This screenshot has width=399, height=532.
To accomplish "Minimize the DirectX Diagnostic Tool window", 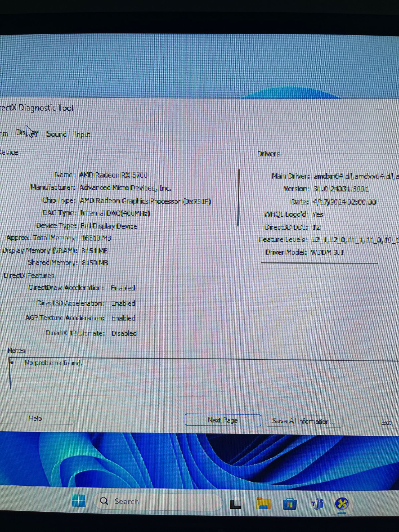I will 379,109.
